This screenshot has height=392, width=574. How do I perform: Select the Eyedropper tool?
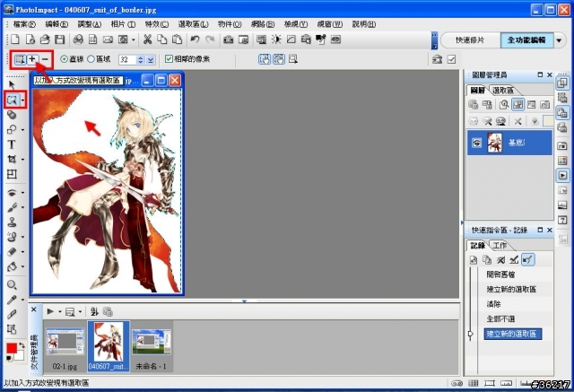point(12,300)
